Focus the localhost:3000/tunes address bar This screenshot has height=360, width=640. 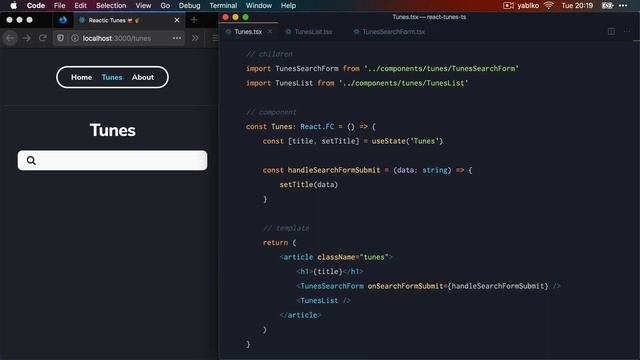(118, 38)
